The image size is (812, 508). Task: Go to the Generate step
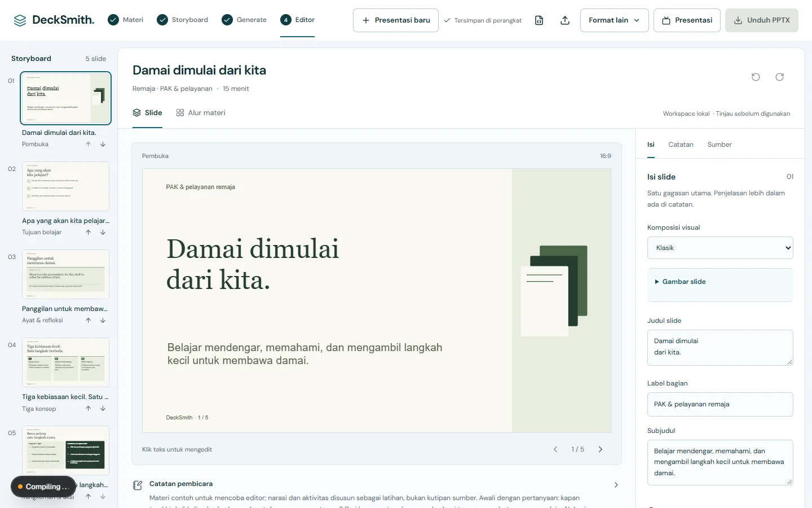[x=244, y=20]
